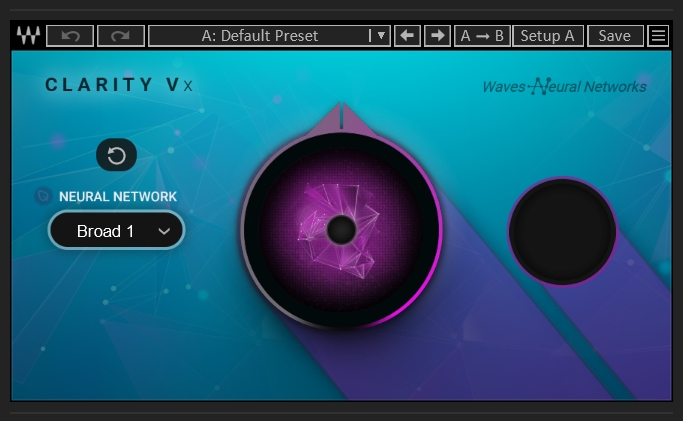
Task: Reset the plugin with circular arrow button
Action: click(x=116, y=155)
